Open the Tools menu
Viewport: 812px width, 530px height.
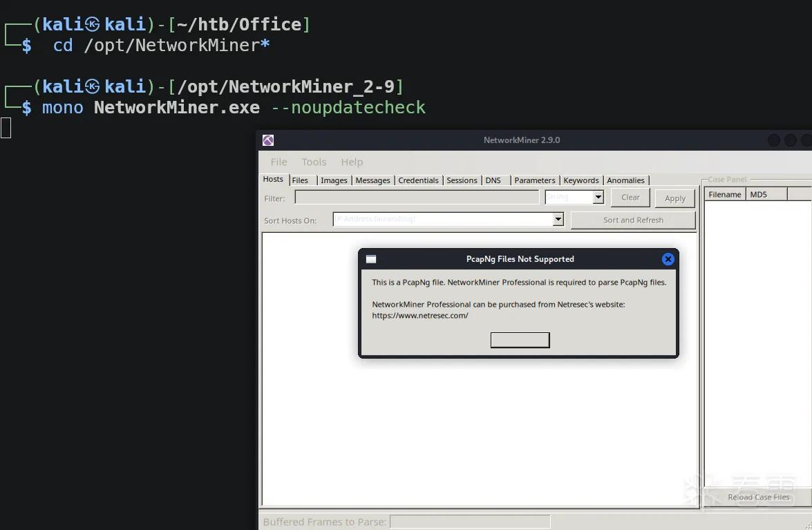(x=314, y=162)
